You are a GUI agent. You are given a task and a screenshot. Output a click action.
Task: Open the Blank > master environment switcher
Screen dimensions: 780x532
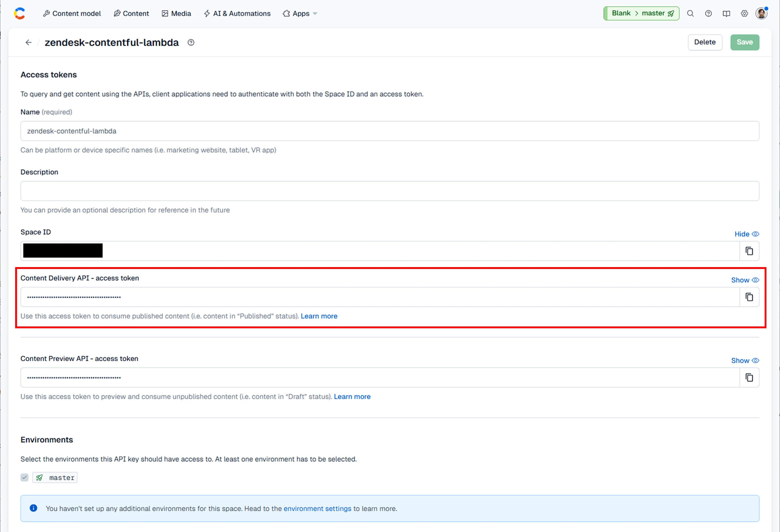tap(641, 13)
